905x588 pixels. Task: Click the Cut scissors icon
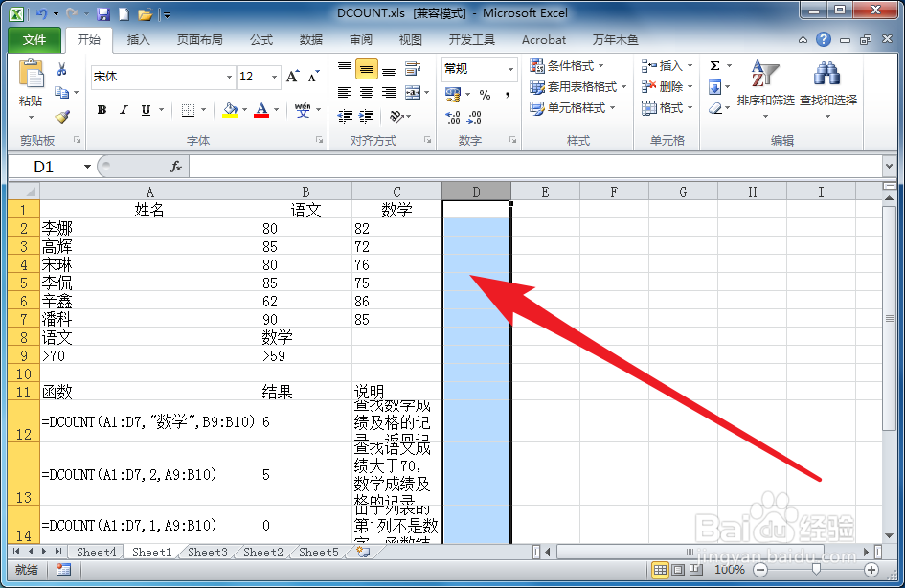pyautogui.click(x=61, y=70)
